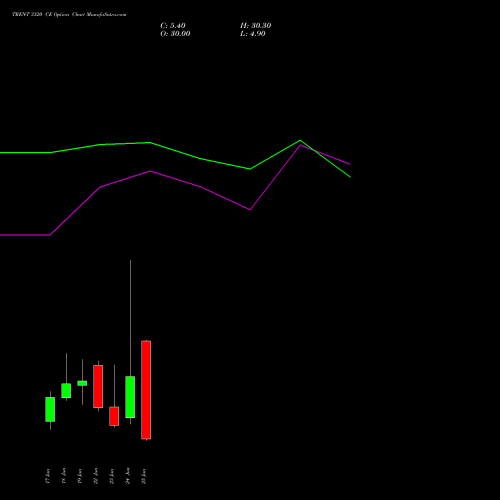Select the low value L: 4.90

(253, 34)
